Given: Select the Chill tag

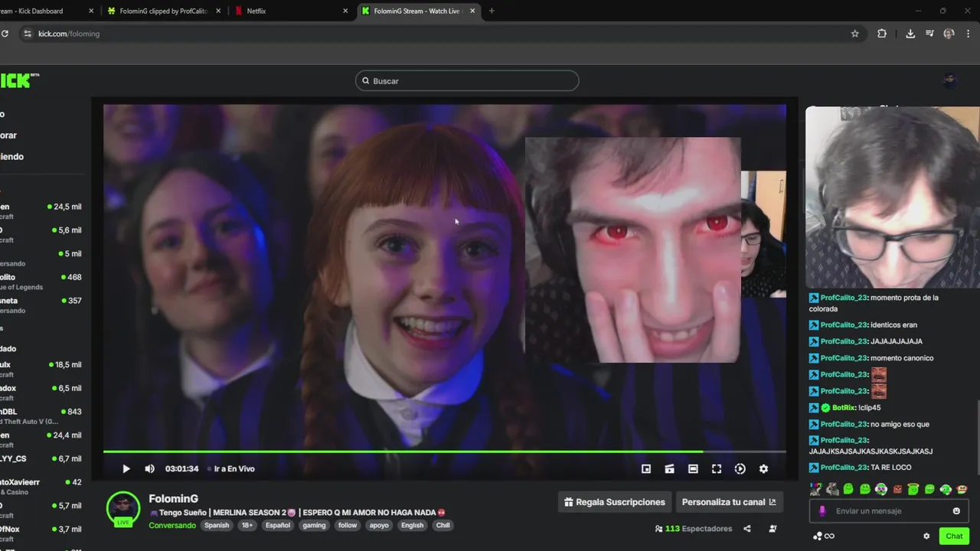Looking at the screenshot, I should [x=443, y=526].
